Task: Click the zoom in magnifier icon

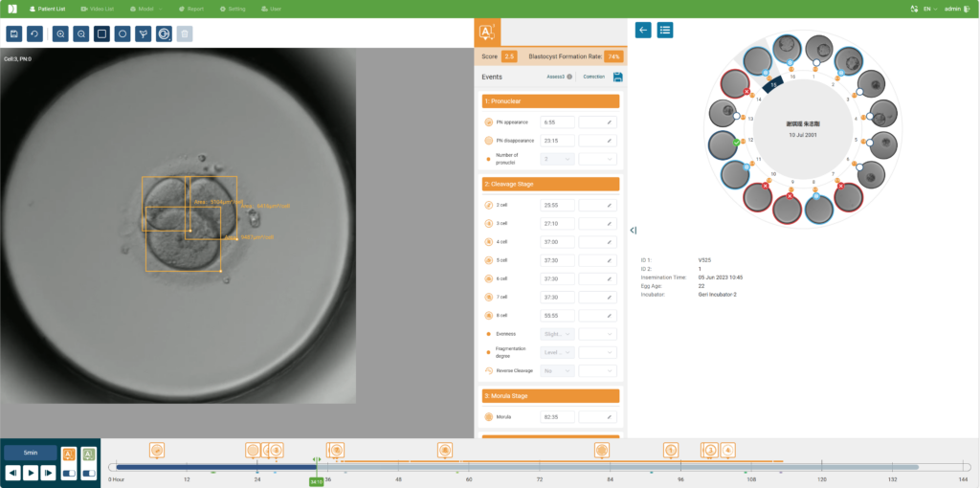Action: point(60,33)
